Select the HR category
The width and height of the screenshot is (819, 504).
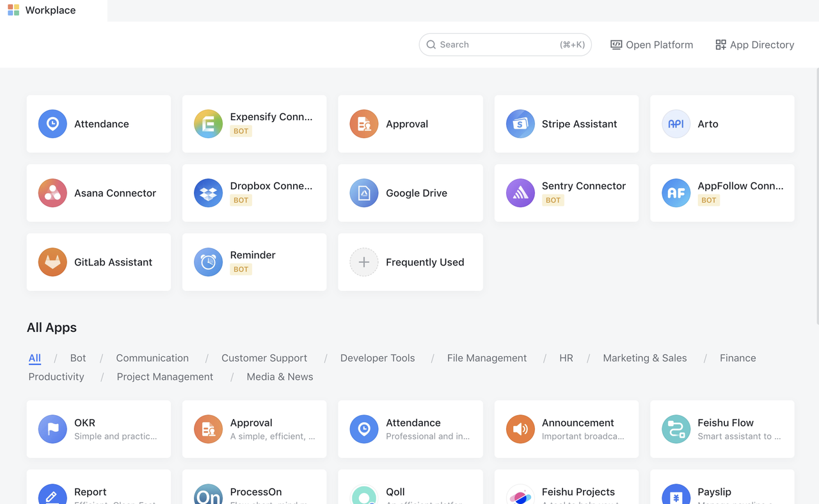[x=566, y=358]
